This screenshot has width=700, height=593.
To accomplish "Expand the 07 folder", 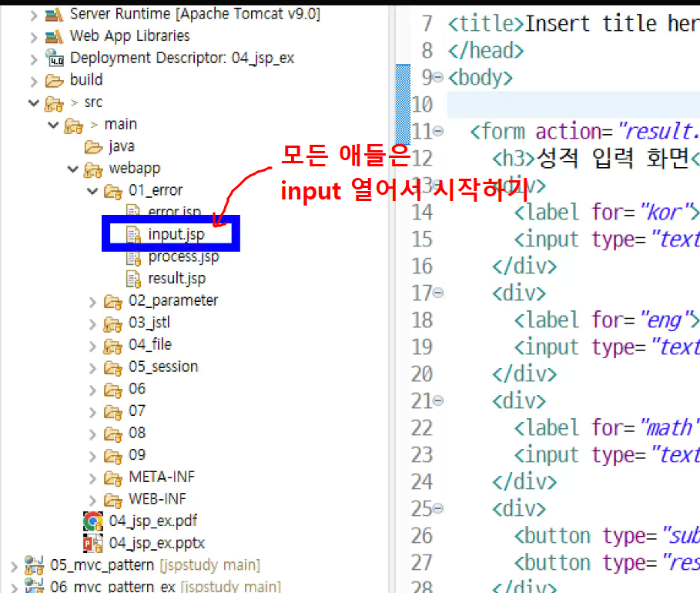I will pos(92,412).
